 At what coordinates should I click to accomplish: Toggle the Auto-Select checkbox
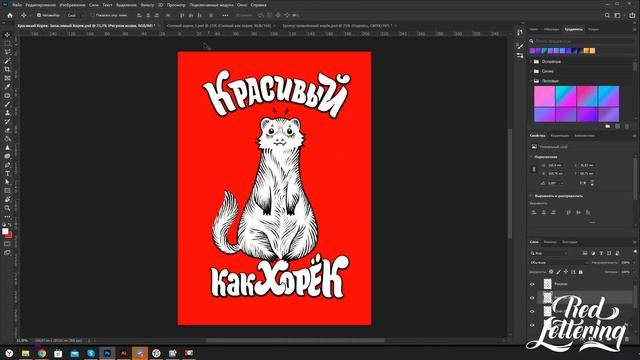pyautogui.click(x=39, y=15)
